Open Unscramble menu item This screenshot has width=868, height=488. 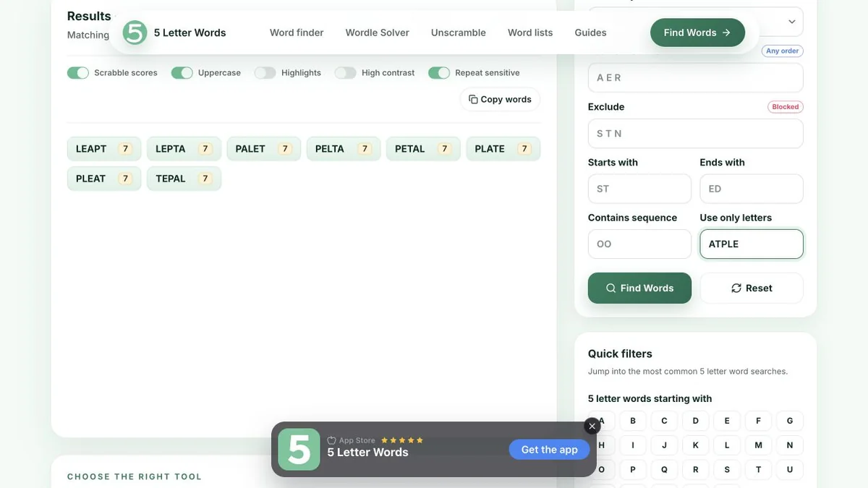click(459, 33)
